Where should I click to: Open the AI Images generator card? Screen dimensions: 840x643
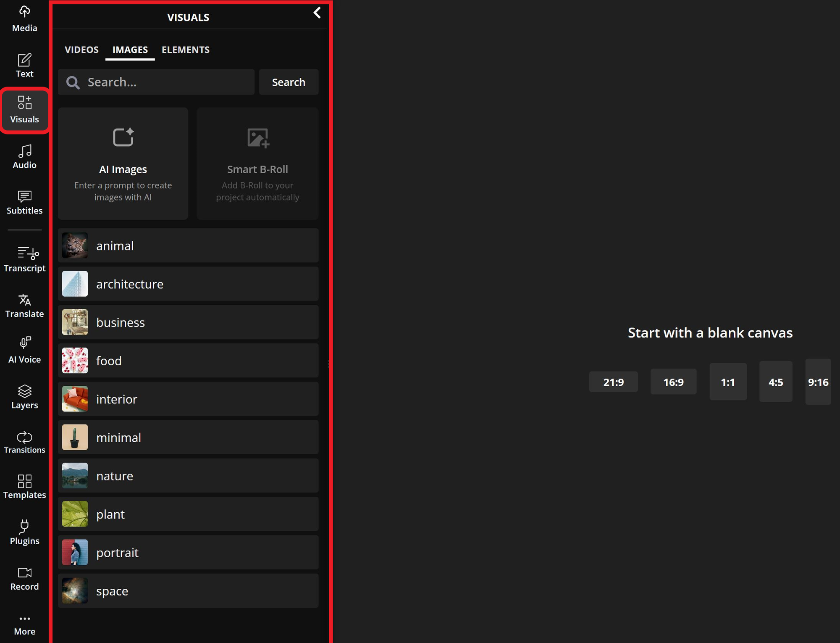pyautogui.click(x=123, y=164)
